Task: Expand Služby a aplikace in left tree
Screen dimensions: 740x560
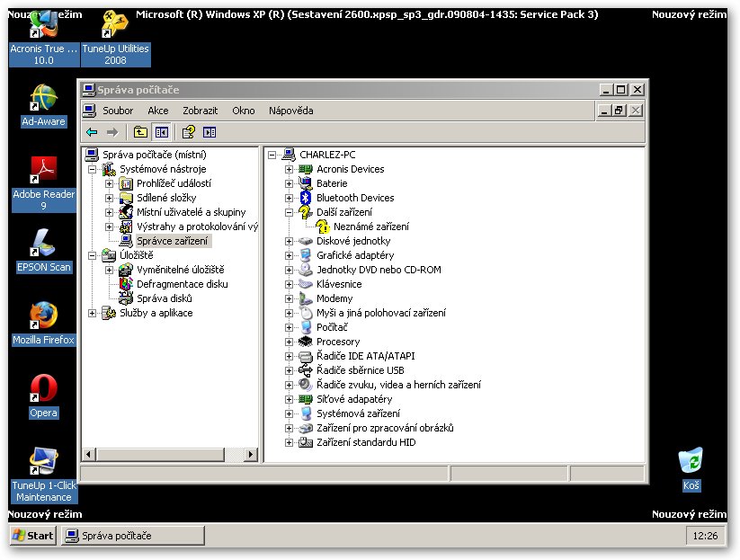Action: tap(93, 313)
